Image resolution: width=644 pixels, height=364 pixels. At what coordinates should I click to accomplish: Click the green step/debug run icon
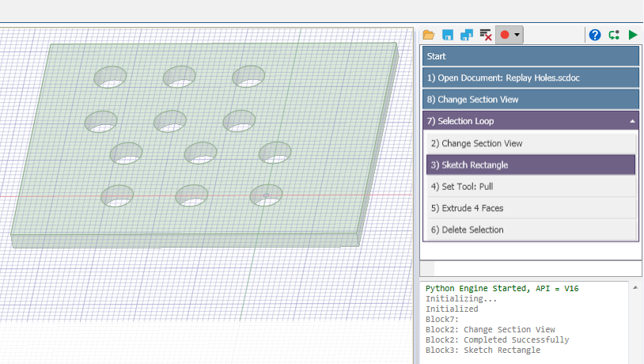coord(614,35)
